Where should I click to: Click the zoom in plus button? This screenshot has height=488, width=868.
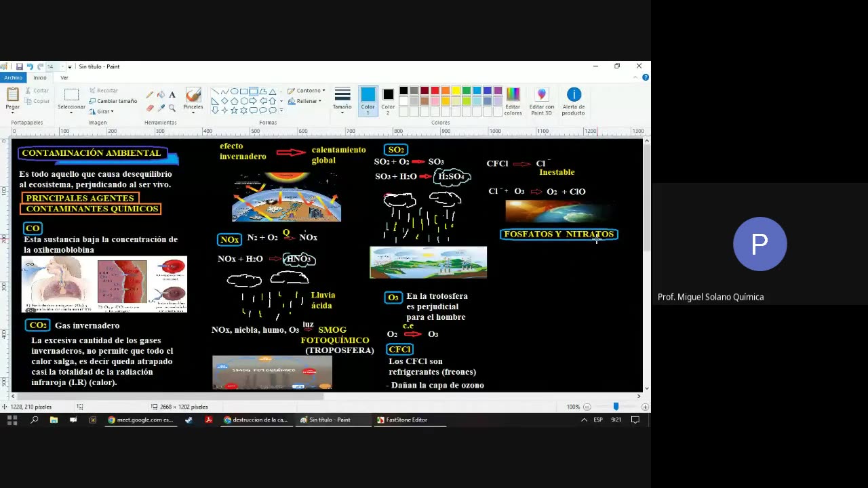(x=645, y=407)
